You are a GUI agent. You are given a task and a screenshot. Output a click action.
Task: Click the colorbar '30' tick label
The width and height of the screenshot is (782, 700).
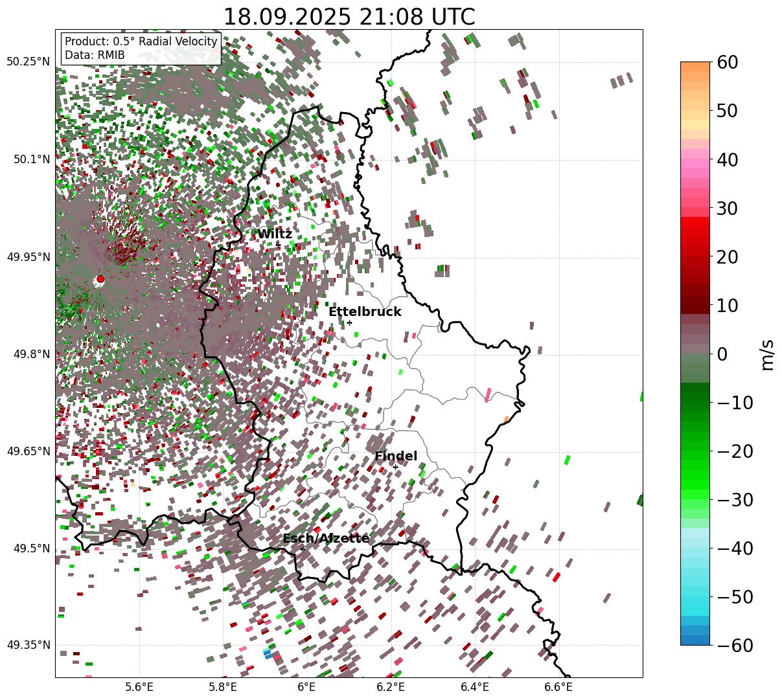(x=728, y=209)
